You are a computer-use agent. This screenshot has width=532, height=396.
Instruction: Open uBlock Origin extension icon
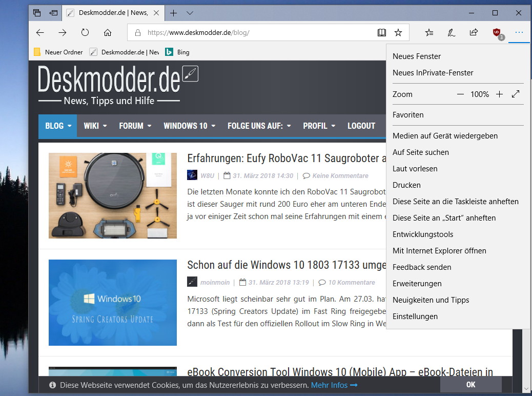click(x=498, y=33)
